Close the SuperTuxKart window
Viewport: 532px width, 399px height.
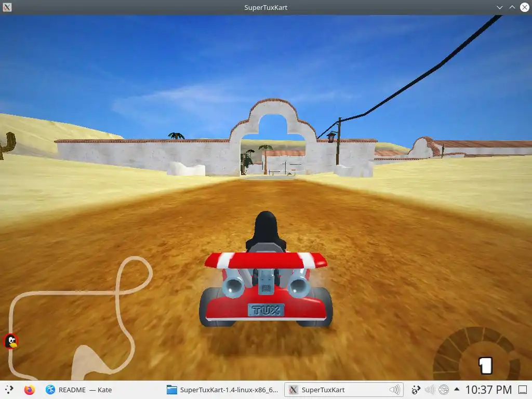click(525, 7)
